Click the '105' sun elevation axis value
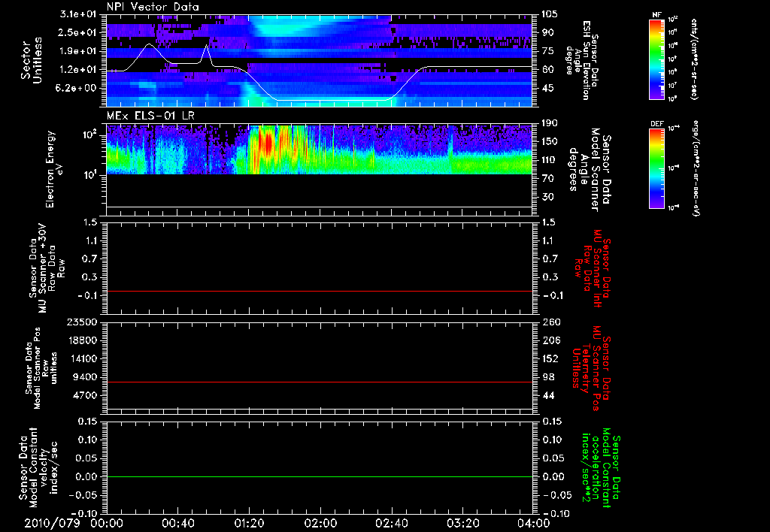This screenshot has width=770, height=532. (x=550, y=14)
